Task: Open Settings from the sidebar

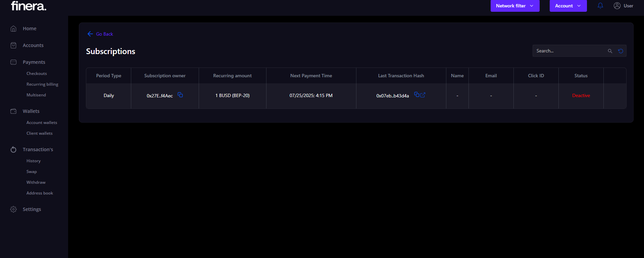Action: (x=32, y=209)
